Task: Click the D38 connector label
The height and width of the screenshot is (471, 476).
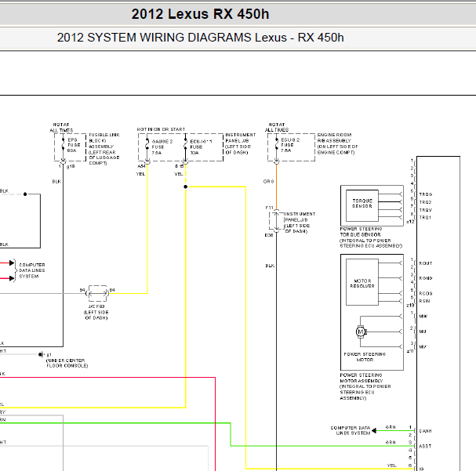Action: [x=269, y=235]
